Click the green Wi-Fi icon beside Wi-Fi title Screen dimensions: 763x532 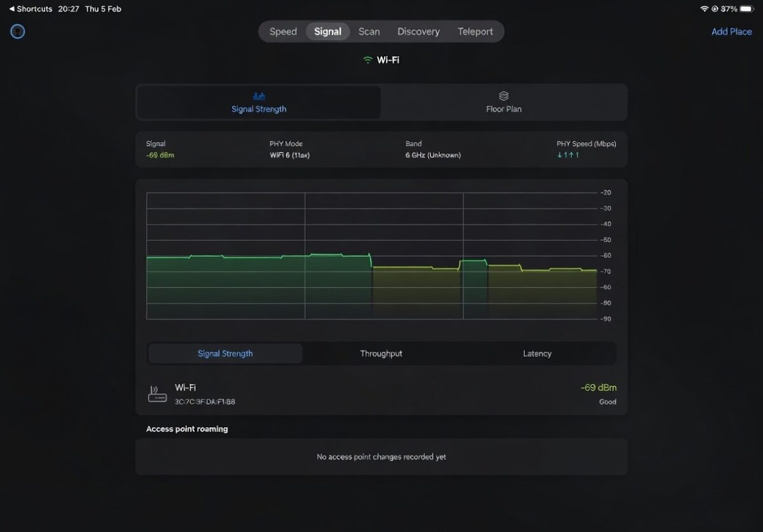[368, 60]
